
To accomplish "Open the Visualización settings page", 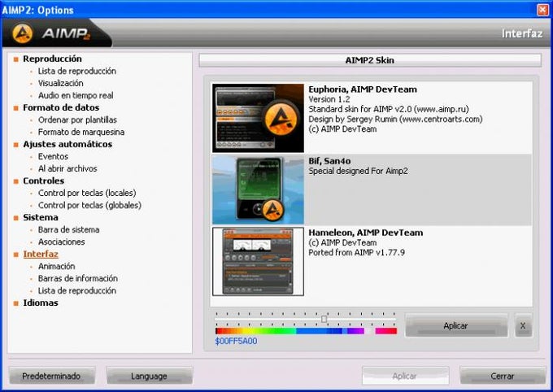I will click(x=61, y=83).
